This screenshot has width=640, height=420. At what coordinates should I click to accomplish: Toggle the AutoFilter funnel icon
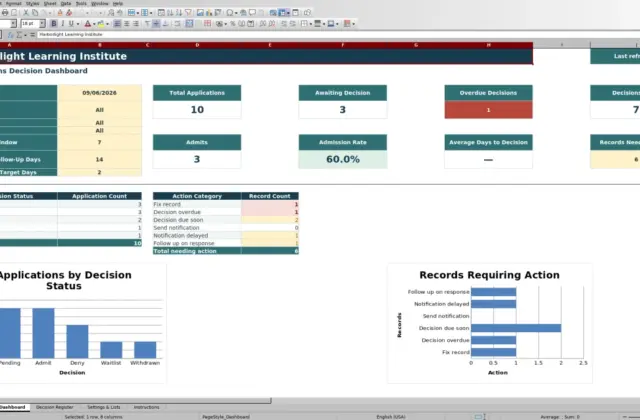pyautogui.click(x=188, y=13)
